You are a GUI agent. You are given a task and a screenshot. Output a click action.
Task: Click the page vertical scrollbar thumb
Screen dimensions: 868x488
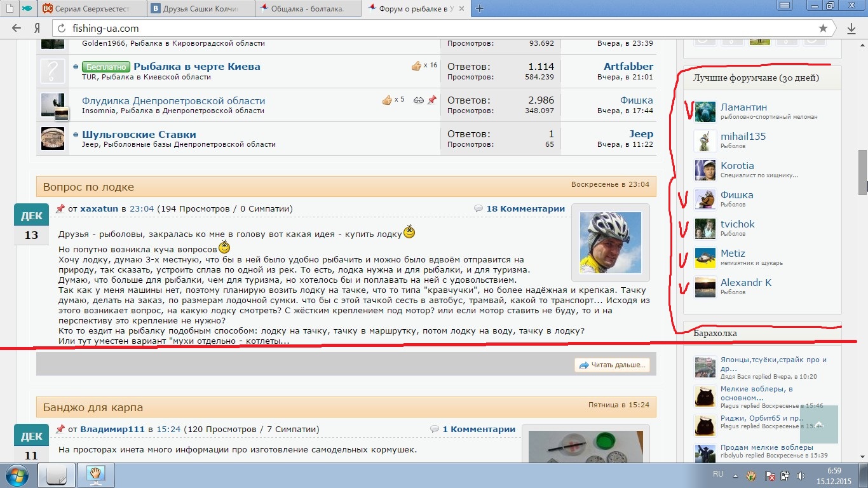pyautogui.click(x=862, y=170)
